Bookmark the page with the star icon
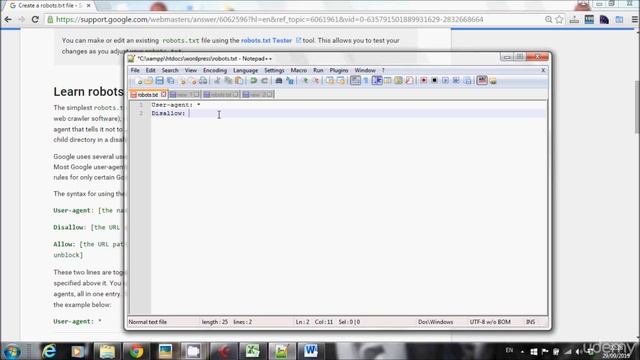Viewport: 640px width, 360px height. pyautogui.click(x=559, y=20)
